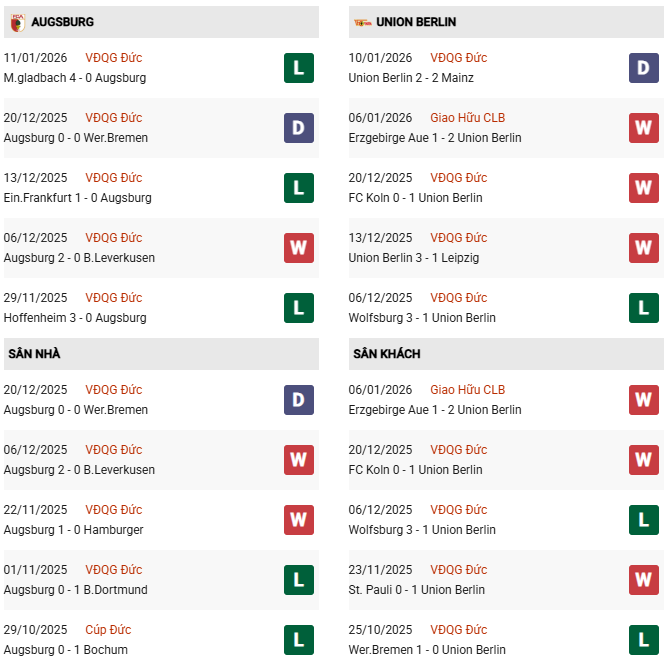Screen dimensions: 668x670
Task: Select the SÂN KHÁCH section header
Action: click(386, 354)
